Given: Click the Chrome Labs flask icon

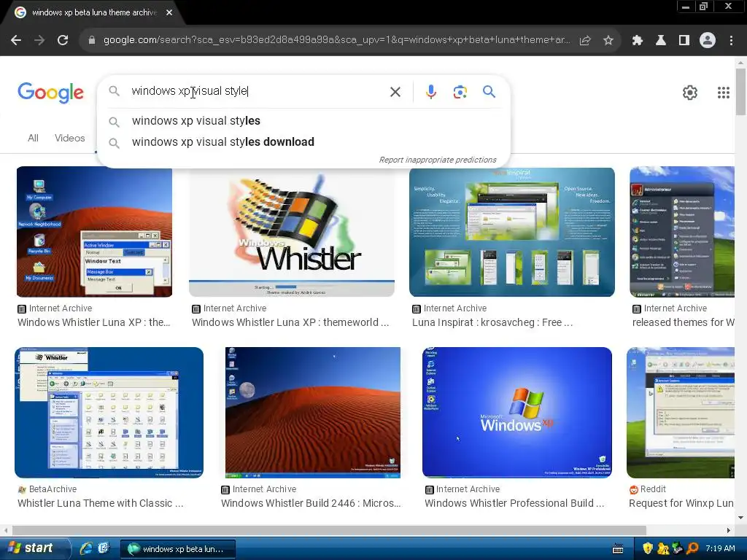Looking at the screenshot, I should tap(661, 41).
